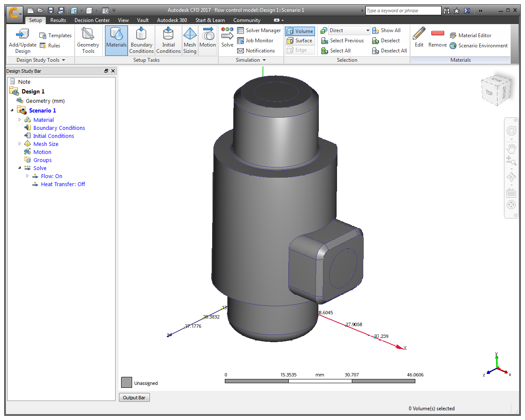Screen dimensions: 525x420
Task: Expand the Flow: On tree node
Action: point(27,176)
